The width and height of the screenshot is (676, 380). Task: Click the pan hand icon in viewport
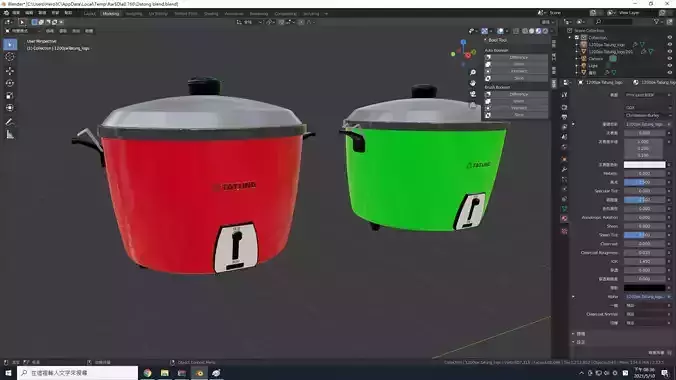[x=473, y=83]
